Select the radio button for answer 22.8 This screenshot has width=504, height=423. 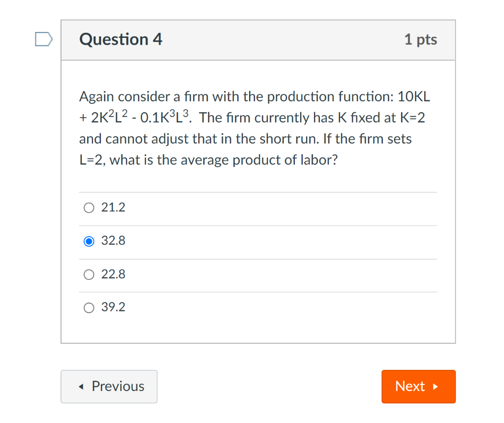coord(89,274)
